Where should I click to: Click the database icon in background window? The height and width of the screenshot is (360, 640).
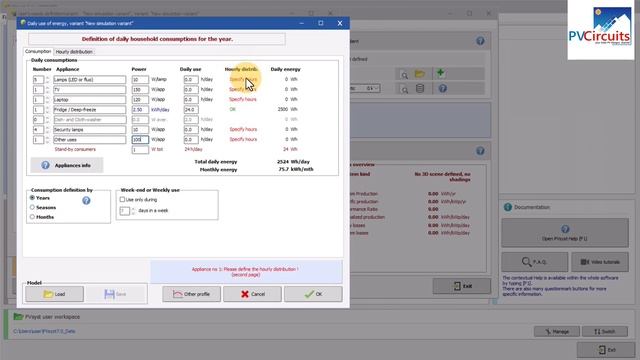click(420, 88)
